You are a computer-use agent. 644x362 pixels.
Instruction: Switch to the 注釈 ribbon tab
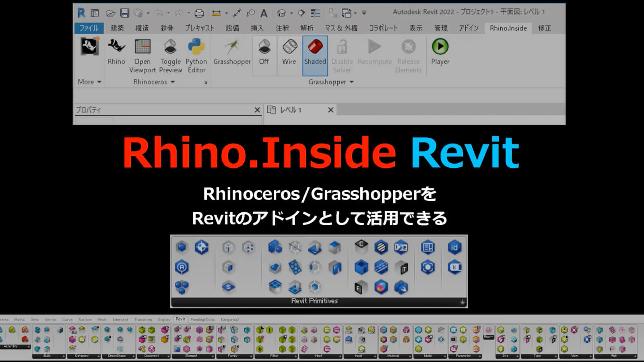click(282, 28)
